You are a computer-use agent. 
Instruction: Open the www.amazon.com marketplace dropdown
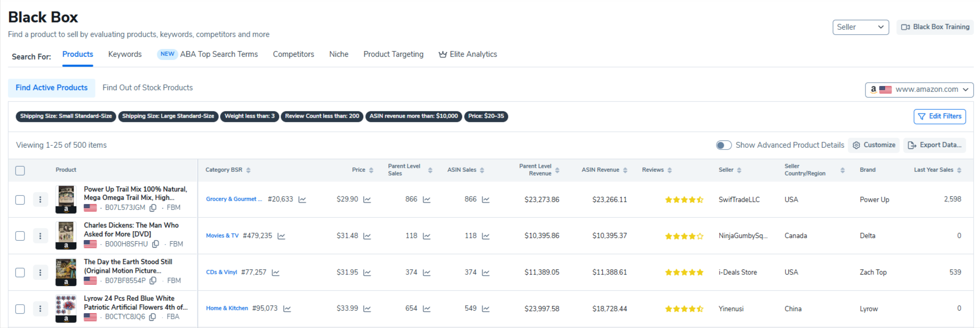919,90
